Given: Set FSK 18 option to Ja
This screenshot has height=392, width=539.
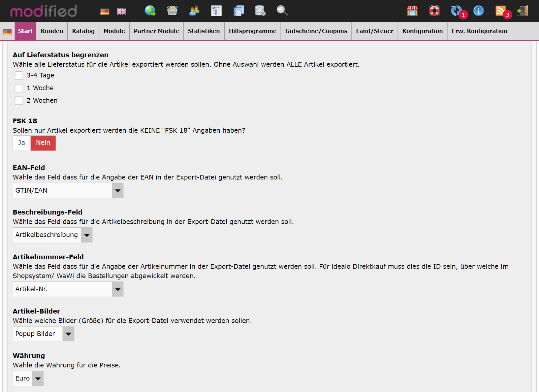Looking at the screenshot, I should pos(22,143).
